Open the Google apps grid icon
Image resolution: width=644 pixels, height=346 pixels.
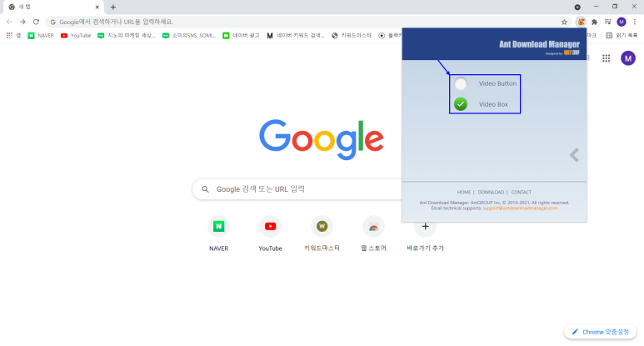607,58
